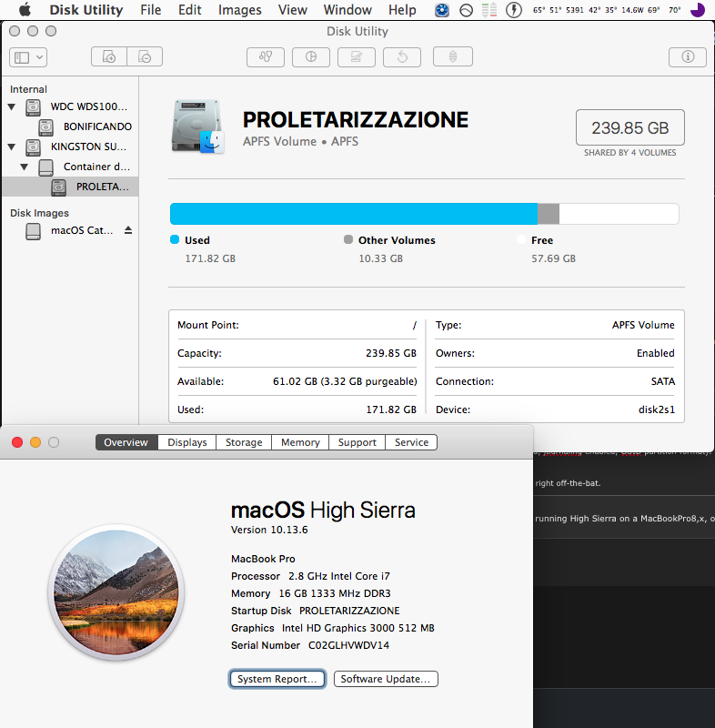This screenshot has height=728, width=715.
Task: Close the About This Mac window
Action: click(x=17, y=442)
